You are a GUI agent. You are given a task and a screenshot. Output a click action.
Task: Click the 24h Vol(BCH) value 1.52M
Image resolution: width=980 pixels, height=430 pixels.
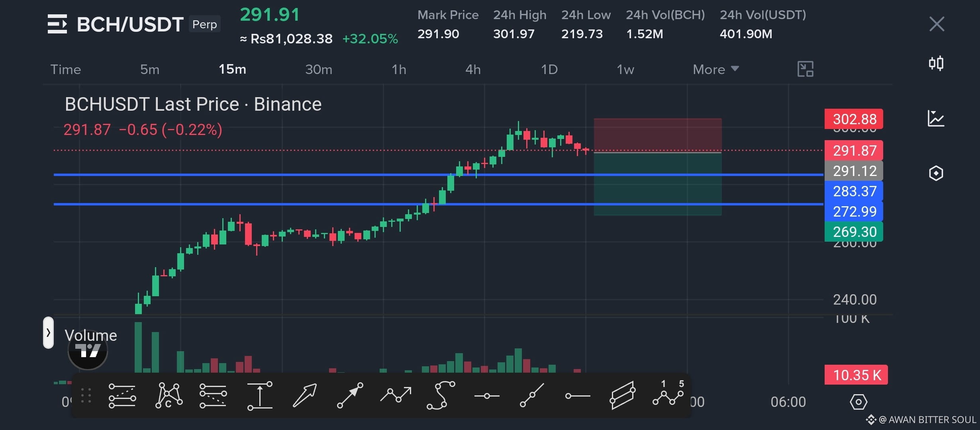[x=645, y=34]
